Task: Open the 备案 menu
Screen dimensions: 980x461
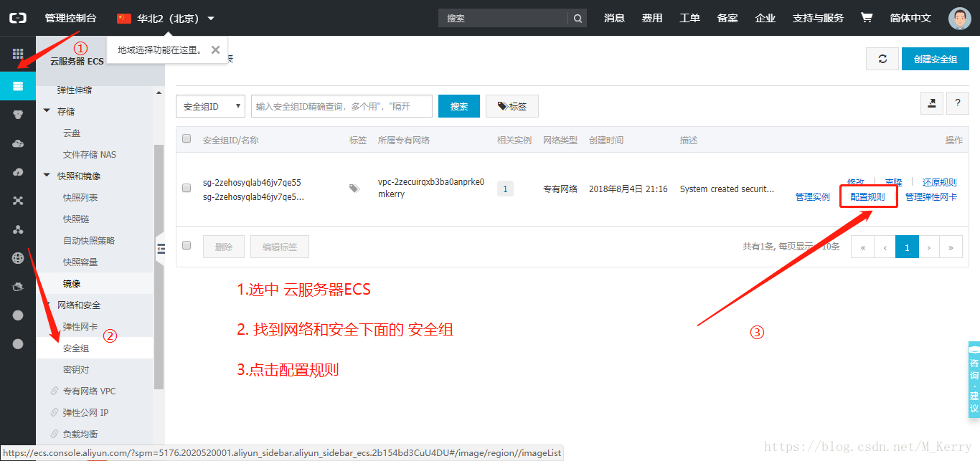Action: click(x=727, y=18)
